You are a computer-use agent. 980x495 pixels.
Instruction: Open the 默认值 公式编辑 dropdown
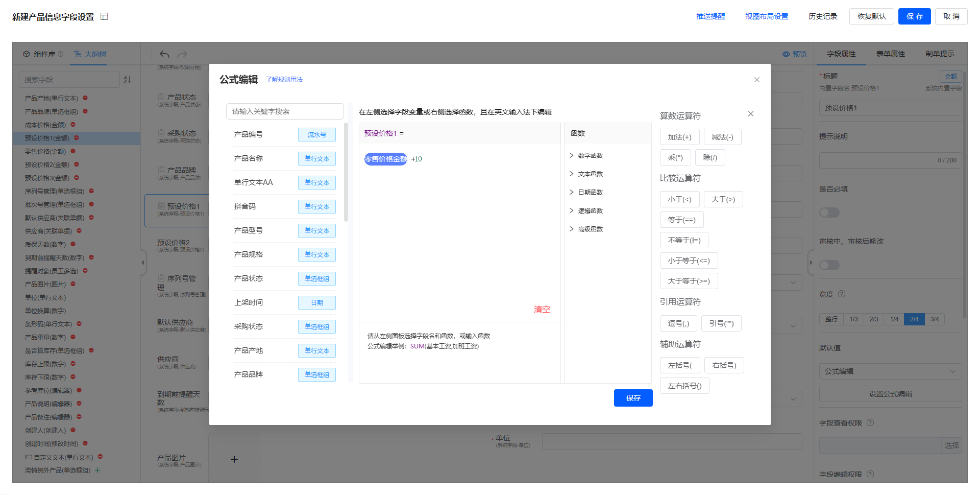tap(890, 371)
